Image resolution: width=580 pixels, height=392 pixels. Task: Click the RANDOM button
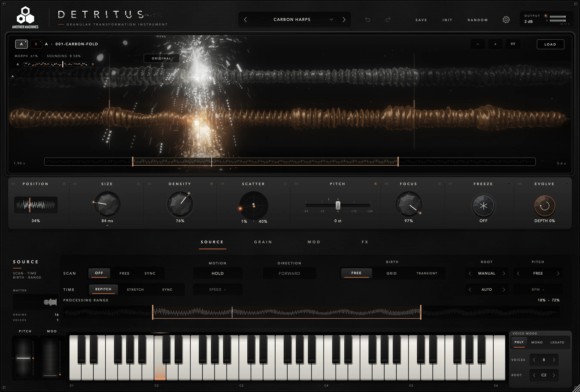[478, 20]
